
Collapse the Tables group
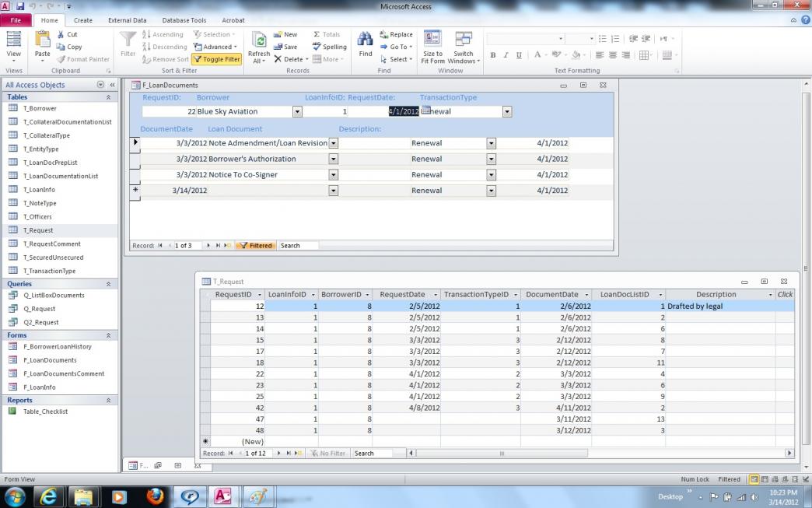pos(108,96)
